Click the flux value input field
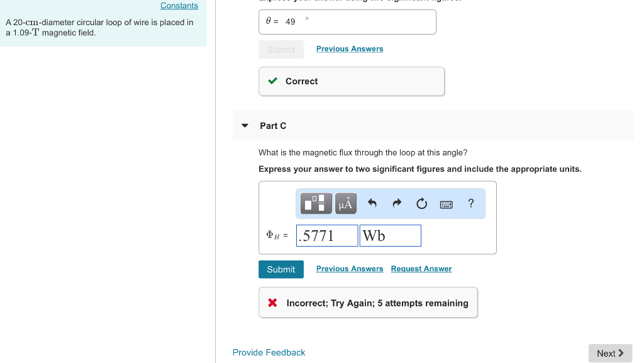Viewport: 644px width, 363px height. (x=327, y=236)
